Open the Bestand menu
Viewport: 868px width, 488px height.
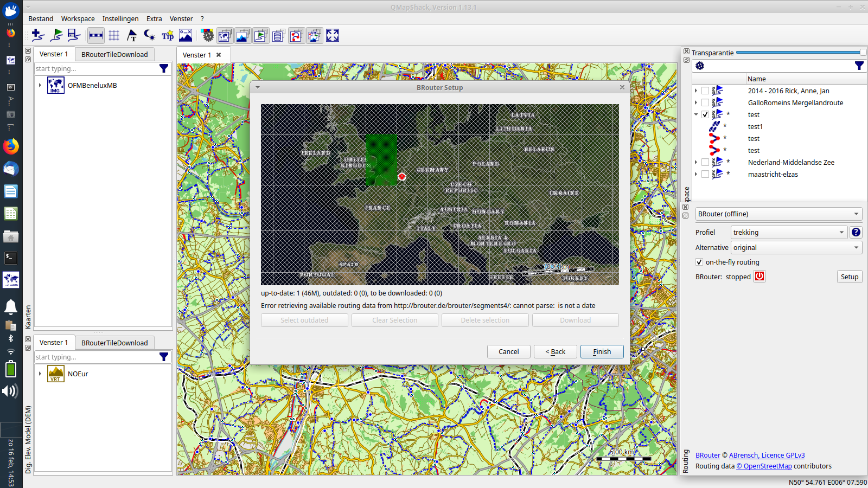coord(41,18)
